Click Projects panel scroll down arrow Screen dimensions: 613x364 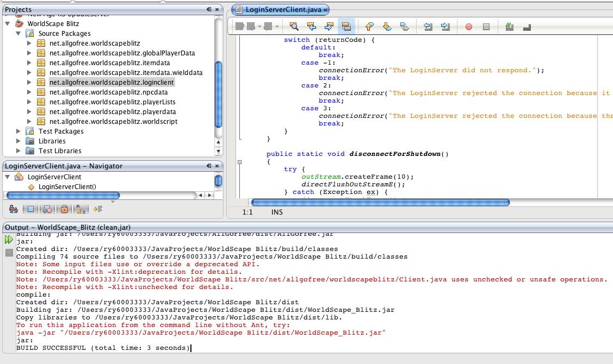click(x=219, y=151)
